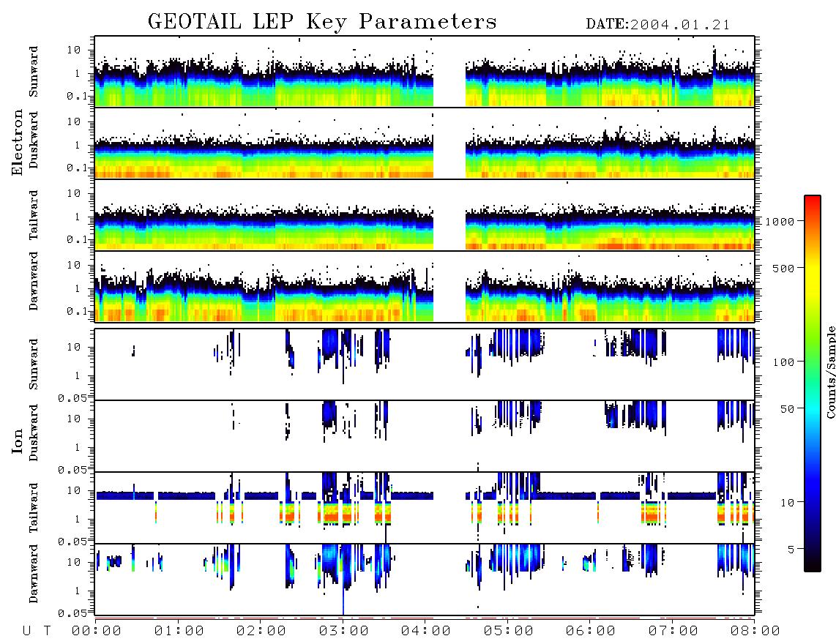Click the black bottom of the colorbar

coord(813,565)
